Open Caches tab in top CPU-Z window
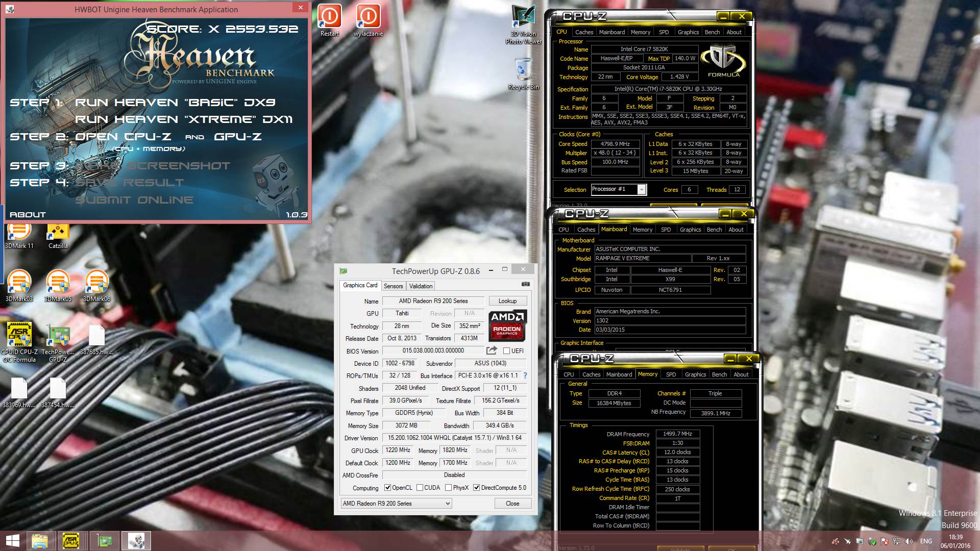 pyautogui.click(x=584, y=32)
